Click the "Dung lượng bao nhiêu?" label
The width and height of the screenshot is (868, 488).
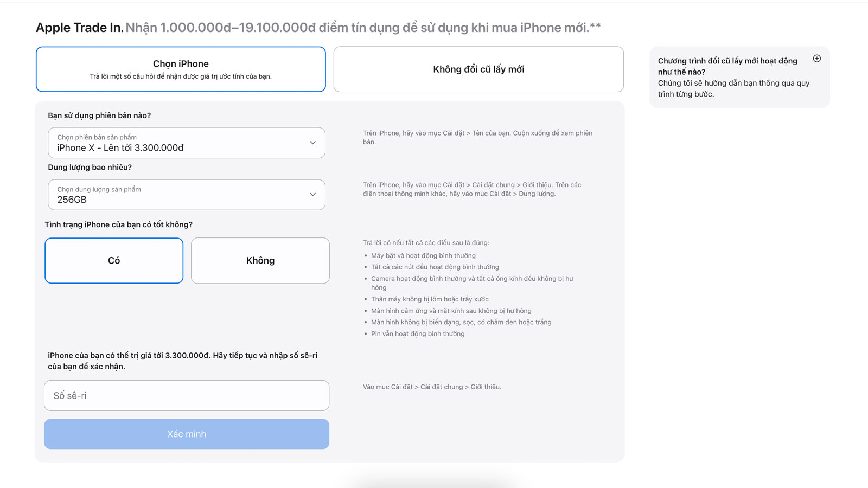tap(90, 167)
